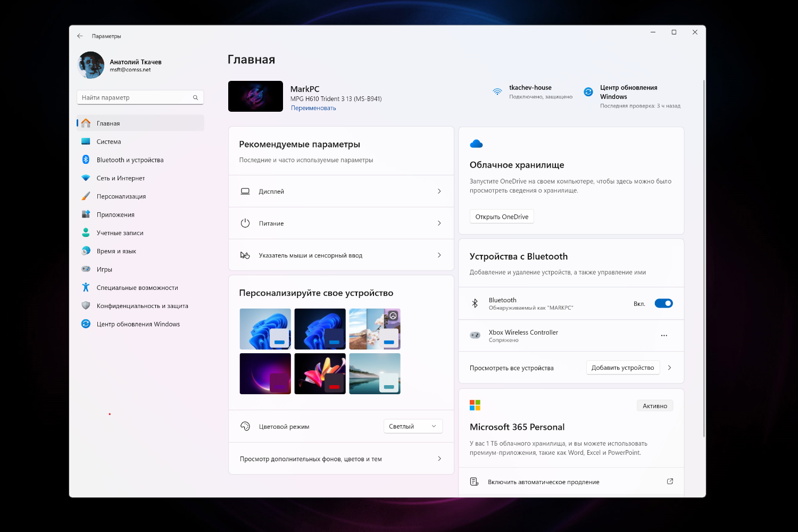Click the Анатолий Ткачев account name
This screenshot has width=798, height=532.
coord(136,62)
